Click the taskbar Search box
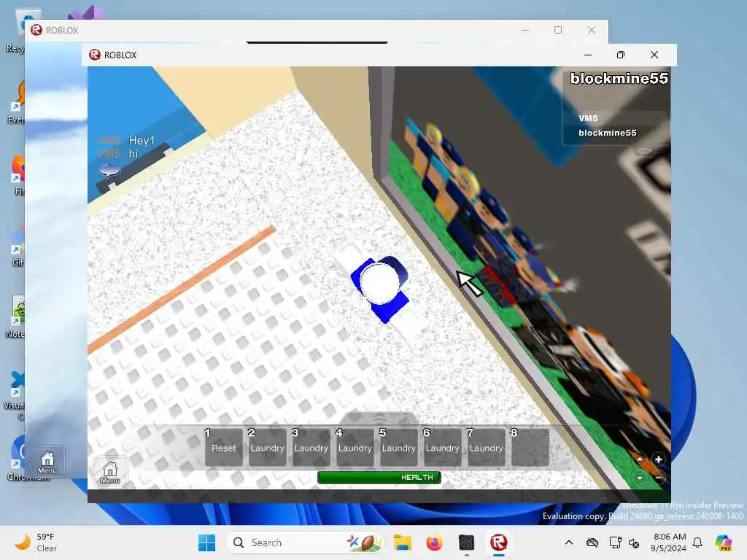 click(306, 542)
